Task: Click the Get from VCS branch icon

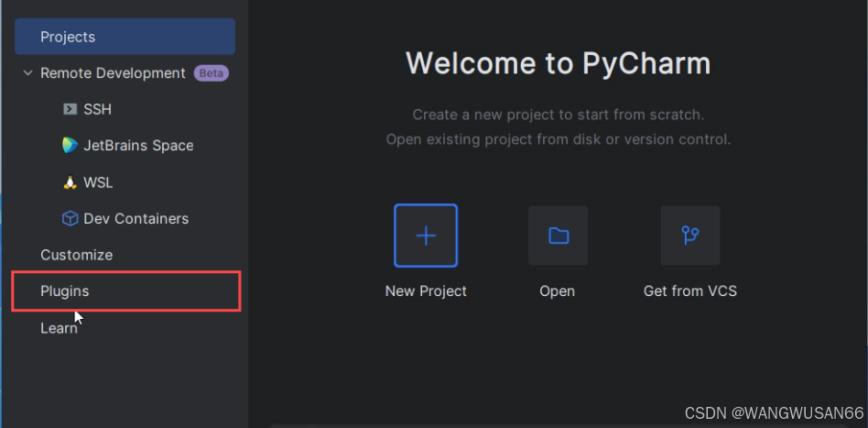Action: click(x=690, y=236)
